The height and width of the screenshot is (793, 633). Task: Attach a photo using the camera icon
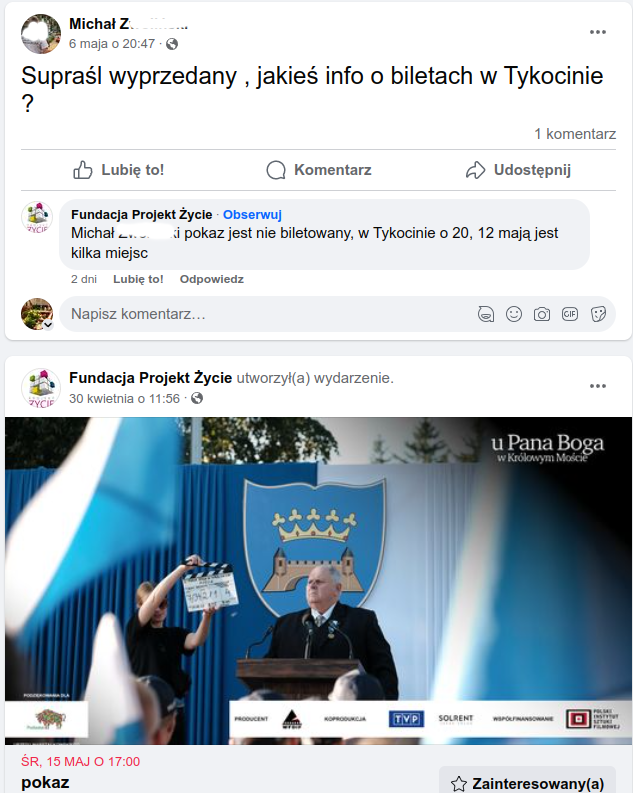pyautogui.click(x=541, y=314)
